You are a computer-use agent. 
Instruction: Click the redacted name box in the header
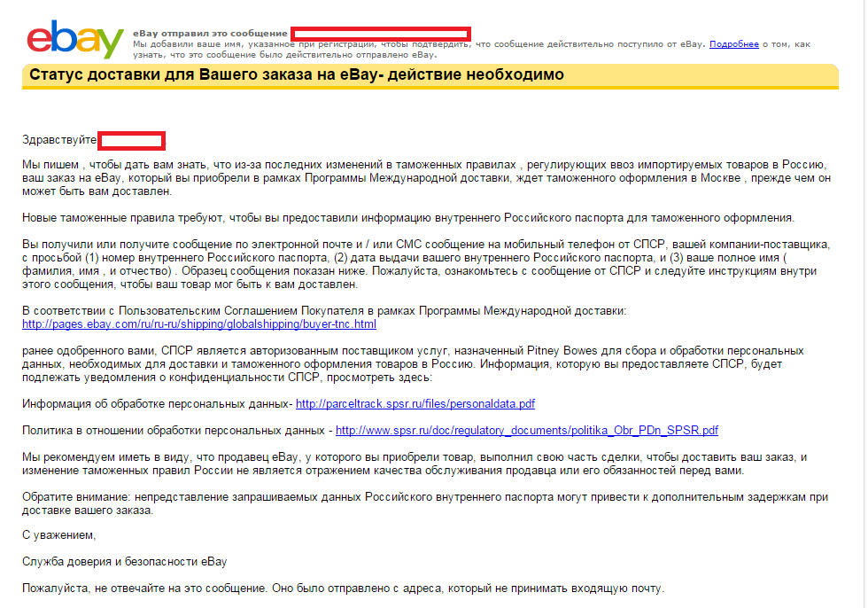[381, 33]
